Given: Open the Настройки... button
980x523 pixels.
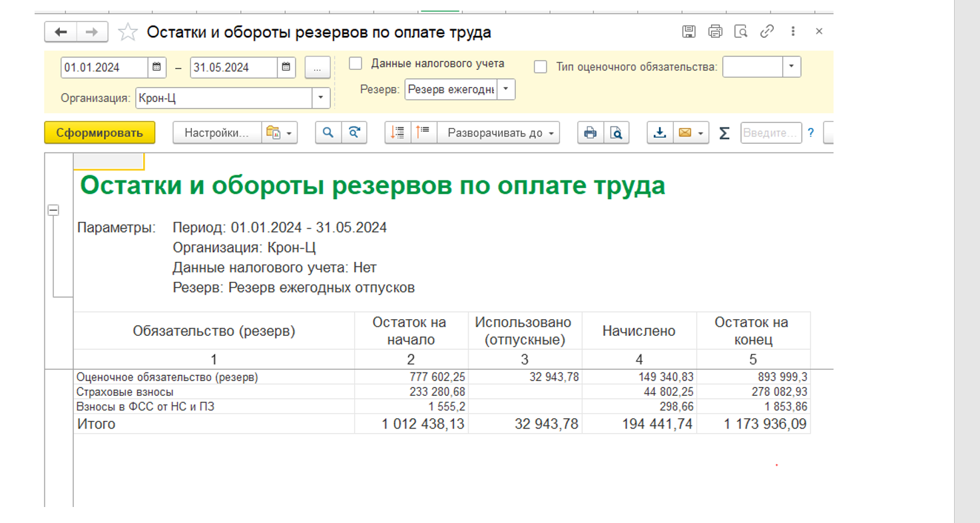Looking at the screenshot, I should 216,133.
